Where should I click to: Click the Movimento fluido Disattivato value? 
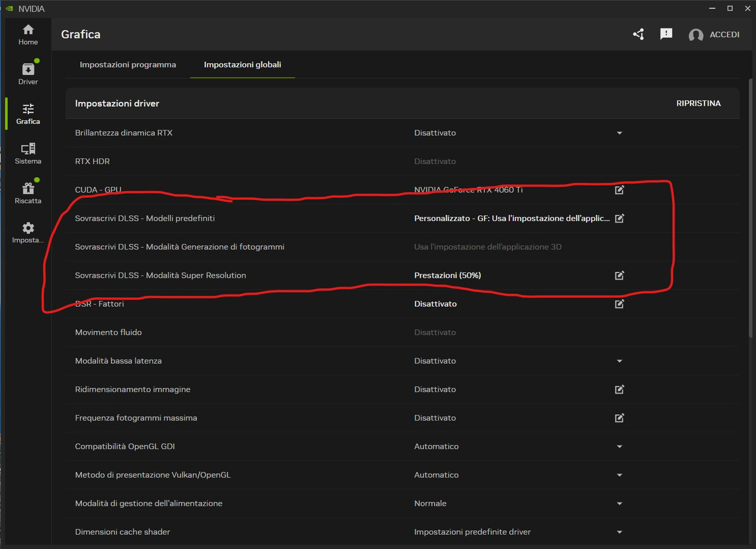(x=435, y=332)
